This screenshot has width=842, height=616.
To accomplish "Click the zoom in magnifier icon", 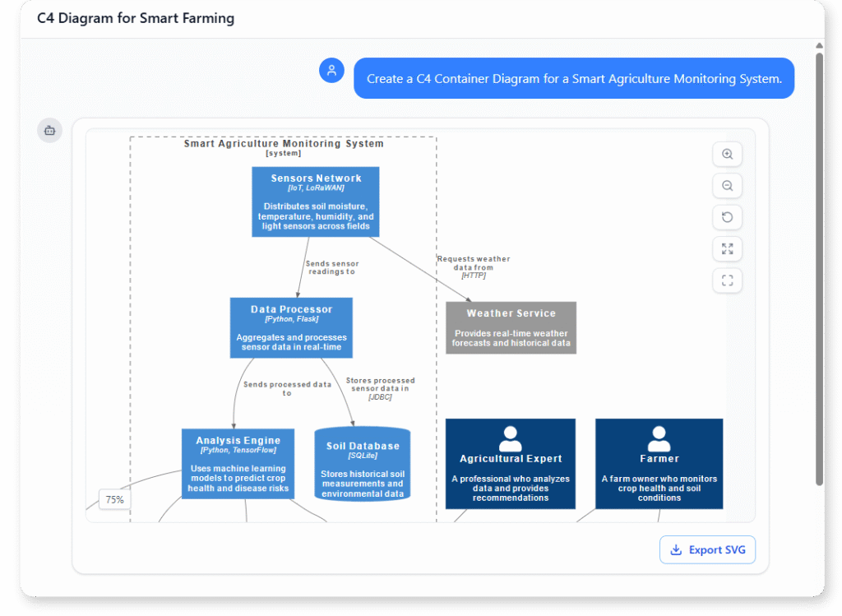I will [727, 155].
